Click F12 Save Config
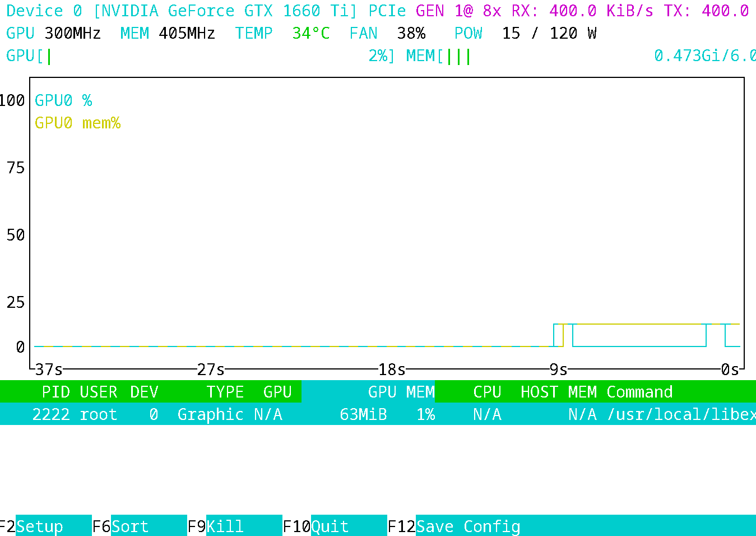 tap(468, 526)
